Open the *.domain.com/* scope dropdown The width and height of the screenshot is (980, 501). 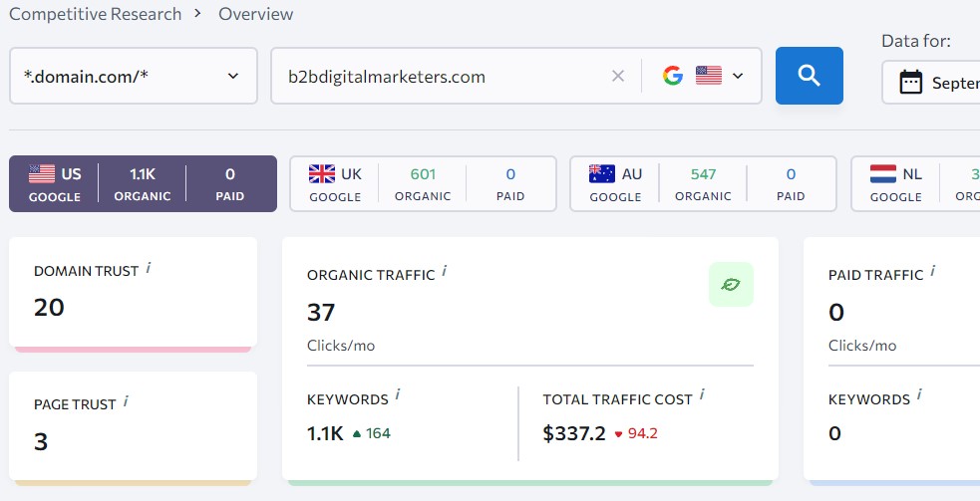point(134,76)
